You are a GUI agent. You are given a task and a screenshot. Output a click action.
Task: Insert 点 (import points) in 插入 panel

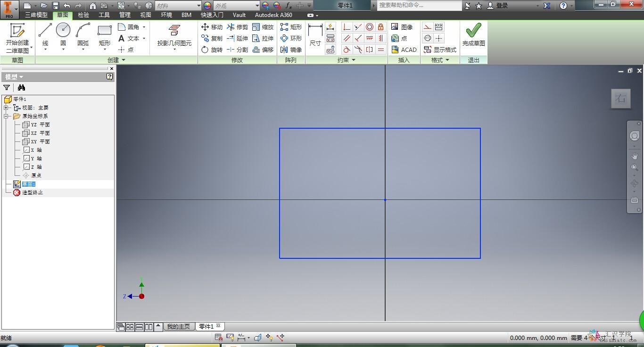(399, 38)
